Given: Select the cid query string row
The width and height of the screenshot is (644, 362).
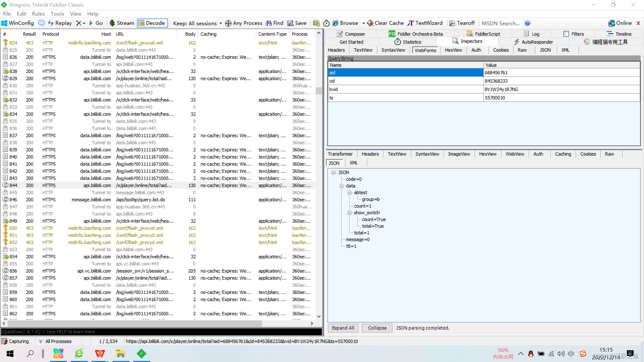Looking at the screenshot, I should pyautogui.click(x=484, y=81).
